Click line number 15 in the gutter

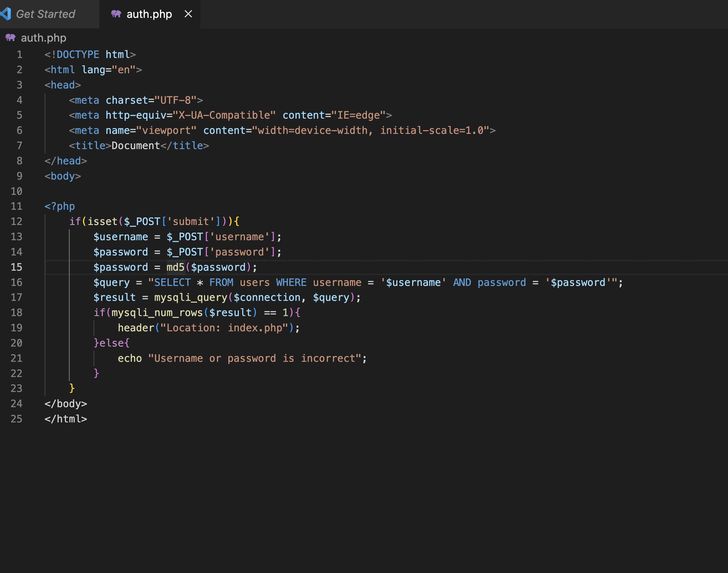(16, 267)
